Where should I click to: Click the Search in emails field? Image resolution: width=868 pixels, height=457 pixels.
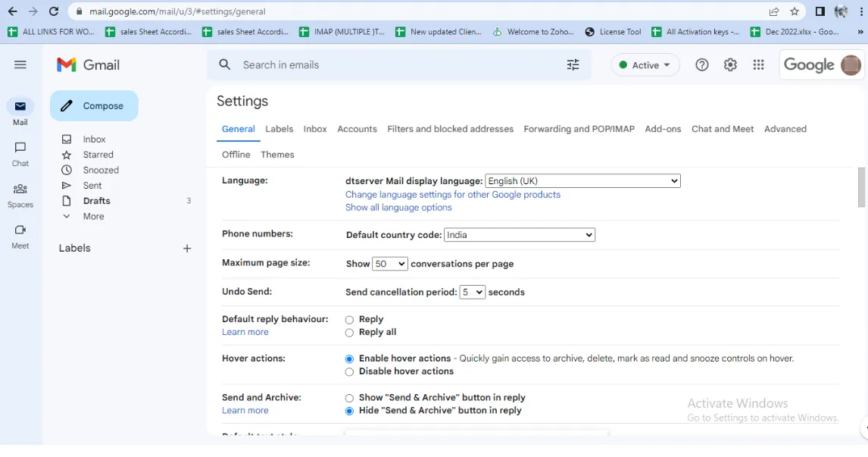(x=394, y=65)
